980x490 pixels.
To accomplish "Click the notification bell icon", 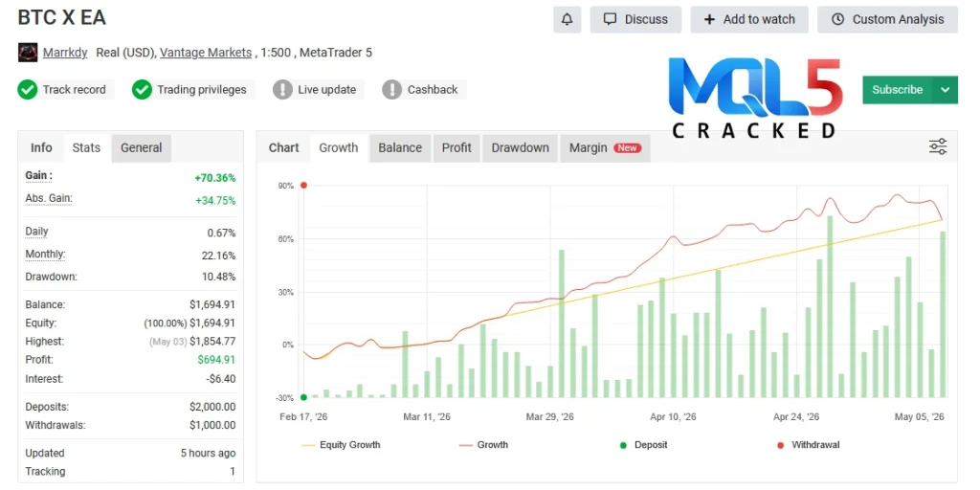I will 567,19.
